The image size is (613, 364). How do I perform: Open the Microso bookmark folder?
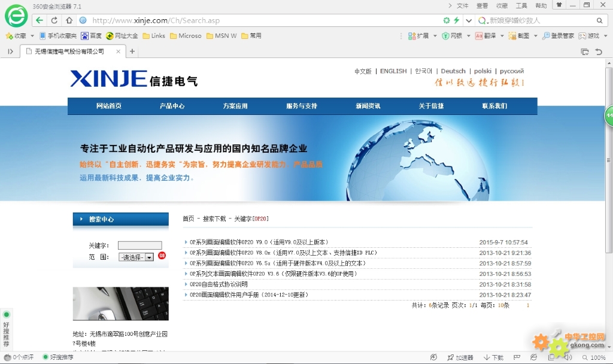[186, 35]
